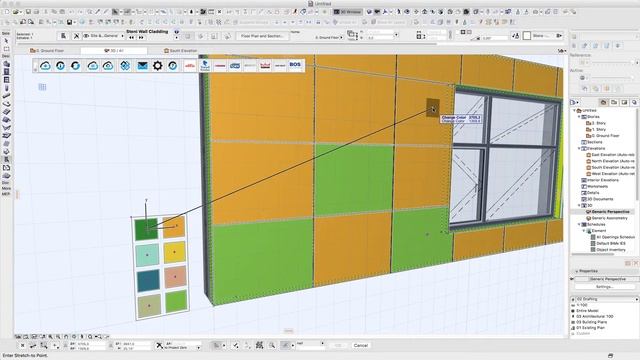Click the magnifier icon in bottom control bar
The image size is (640, 360).
[x=272, y=345]
